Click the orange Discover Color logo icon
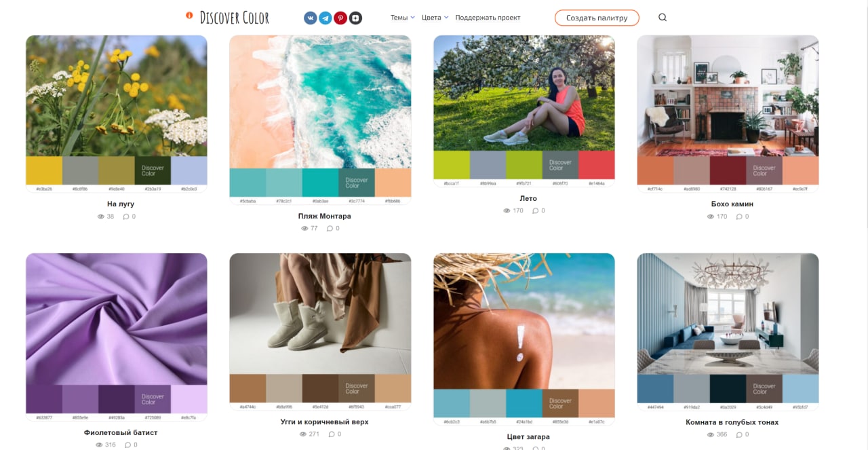 [x=189, y=16]
